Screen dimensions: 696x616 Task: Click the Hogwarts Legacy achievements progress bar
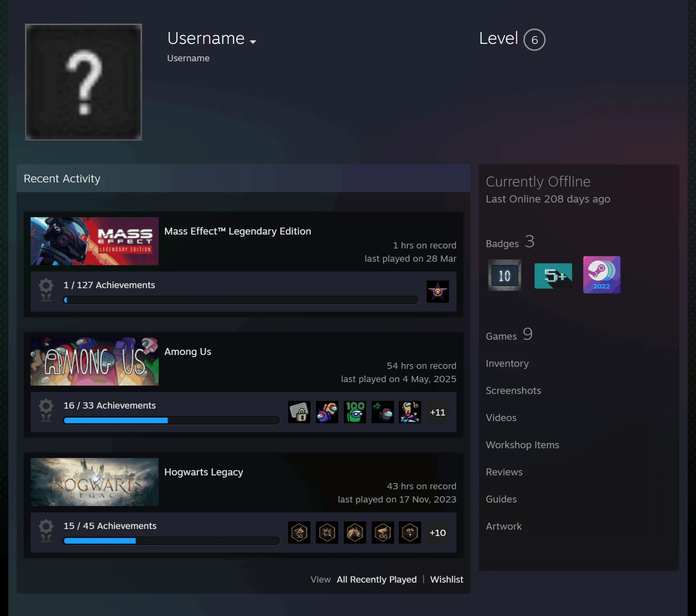click(x=171, y=541)
